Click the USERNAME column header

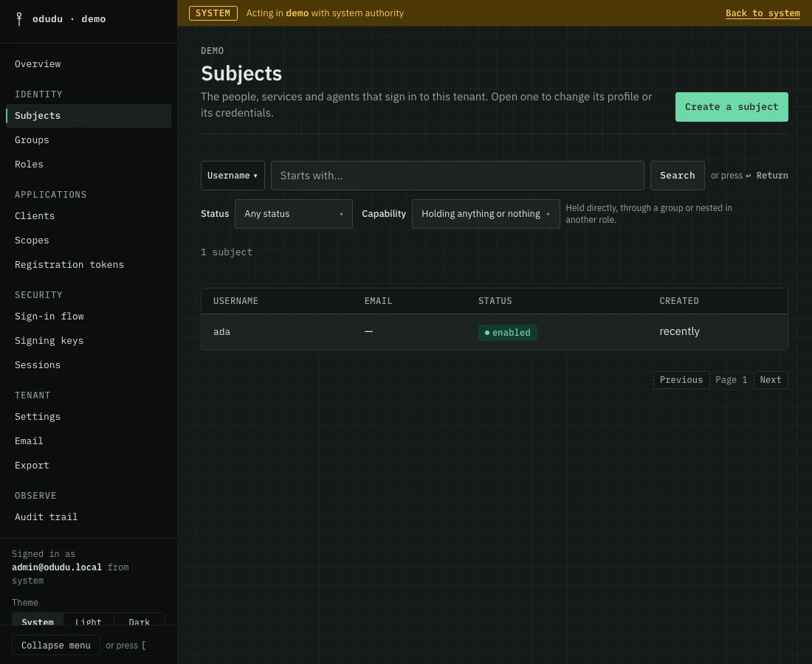[235, 301]
